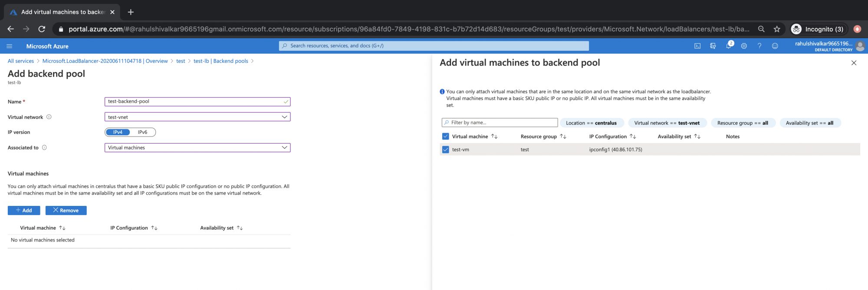Click the help question mark icon

(759, 46)
